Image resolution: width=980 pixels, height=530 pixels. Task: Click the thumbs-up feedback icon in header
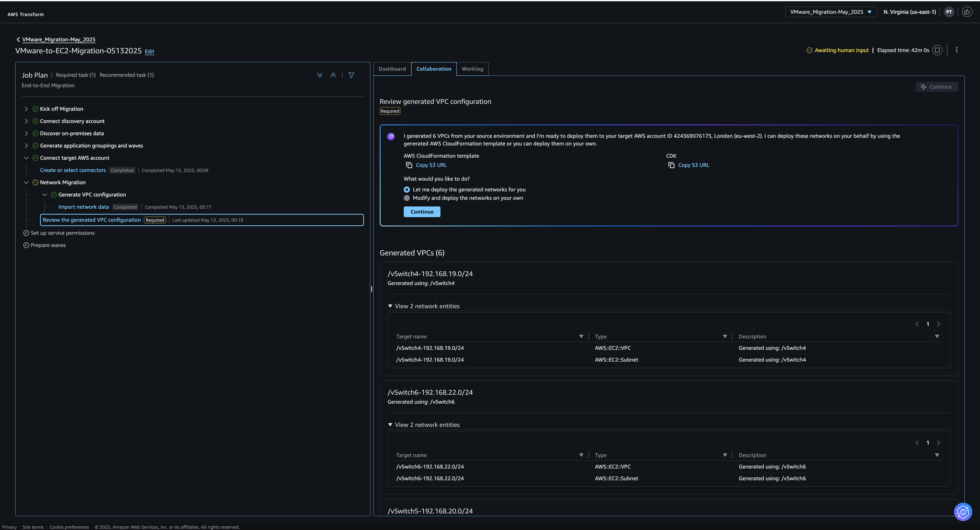967,12
